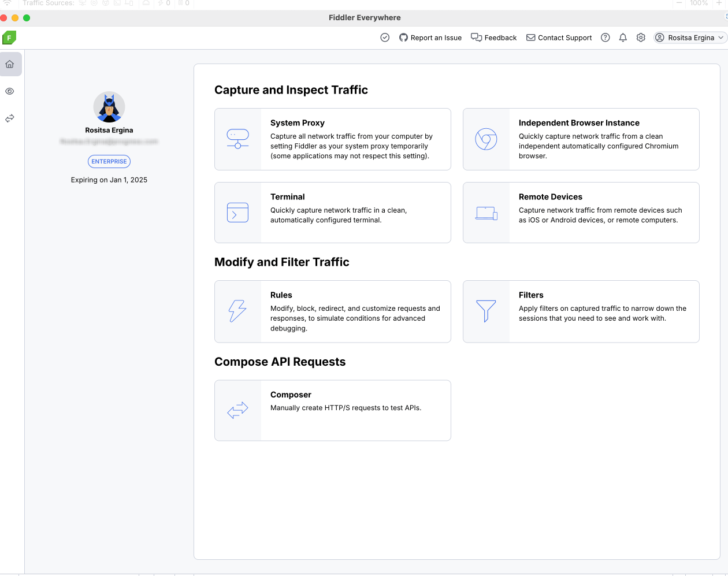Click the Rules lightning bolt icon
This screenshot has height=576, width=728.
click(238, 311)
